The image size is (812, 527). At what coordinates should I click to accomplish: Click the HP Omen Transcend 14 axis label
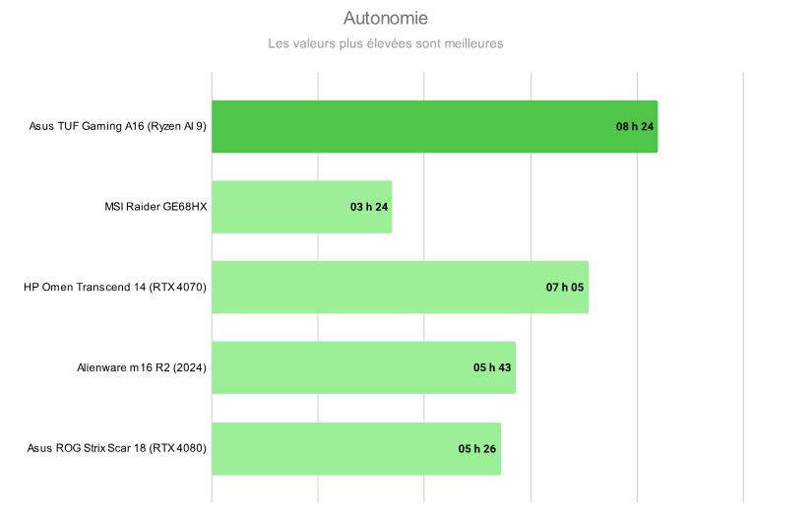point(115,288)
